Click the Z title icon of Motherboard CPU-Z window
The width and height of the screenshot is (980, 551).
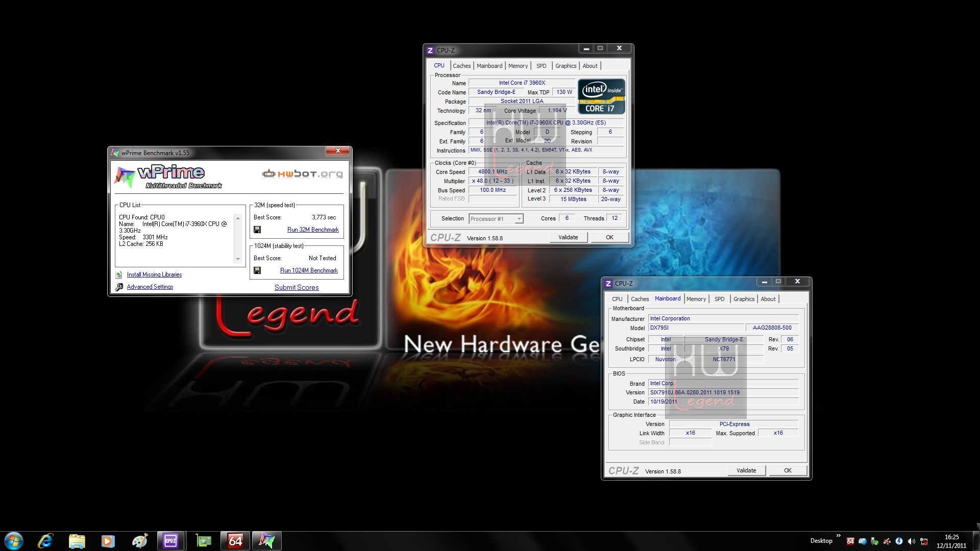click(608, 283)
